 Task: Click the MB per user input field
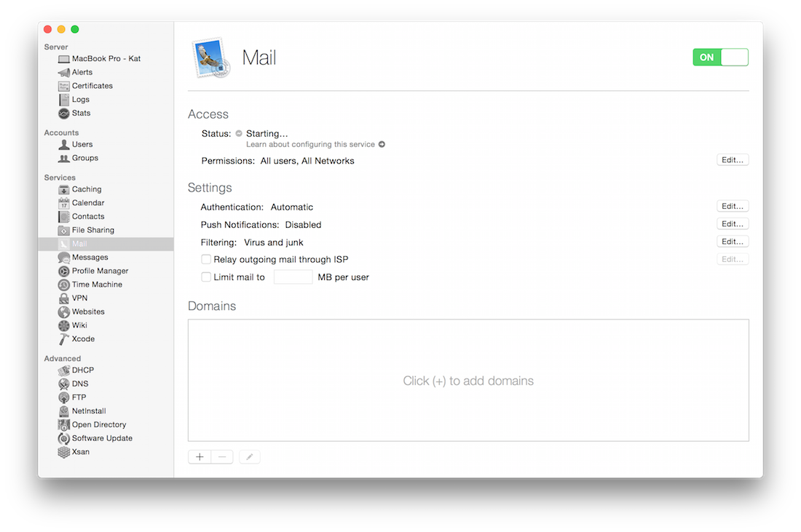293,277
